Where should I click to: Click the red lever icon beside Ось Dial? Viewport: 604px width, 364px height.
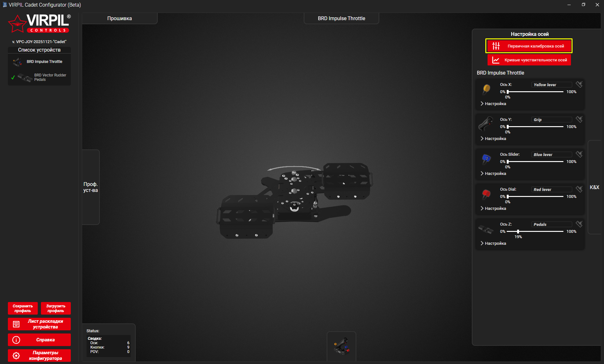(486, 194)
